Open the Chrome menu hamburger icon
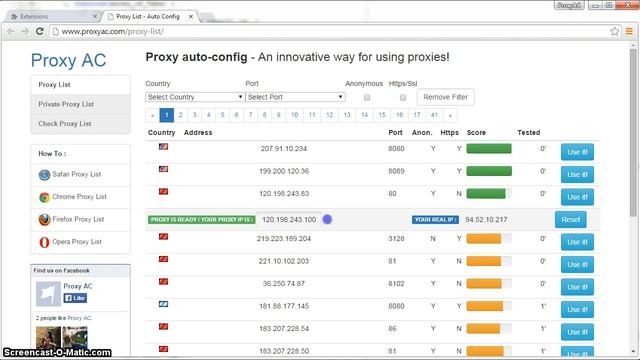640x360 pixels. [629, 31]
